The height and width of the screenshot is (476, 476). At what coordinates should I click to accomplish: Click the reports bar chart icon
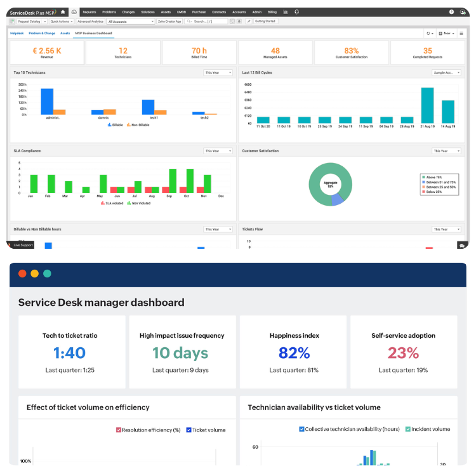click(x=286, y=11)
